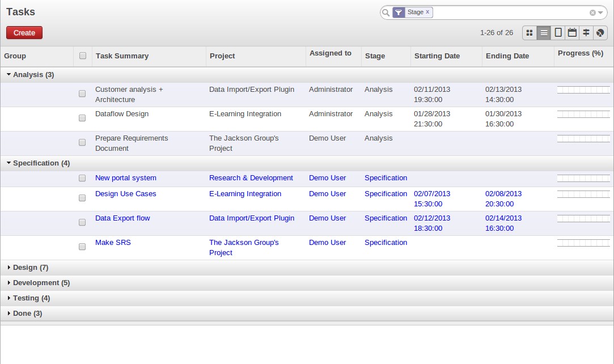Check the Make SRS task checkbox
Viewport: 614px width, 364px height.
coord(82,247)
